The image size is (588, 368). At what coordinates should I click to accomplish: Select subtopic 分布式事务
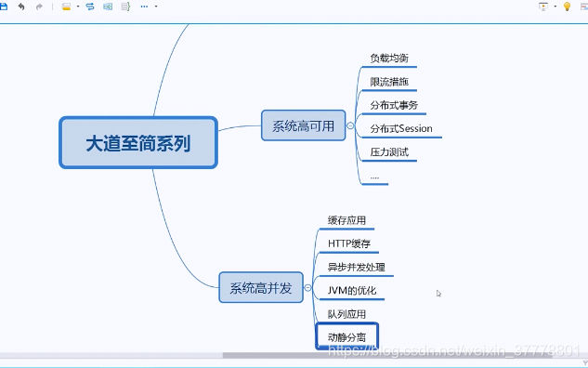coord(394,105)
